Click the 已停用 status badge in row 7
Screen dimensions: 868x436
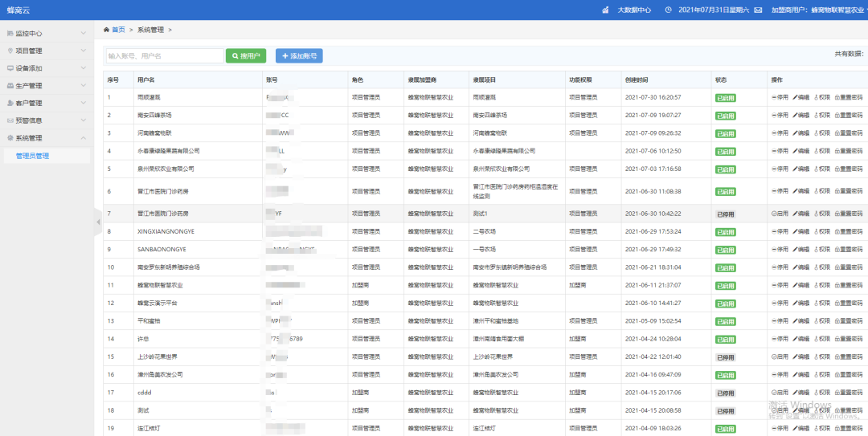point(725,214)
